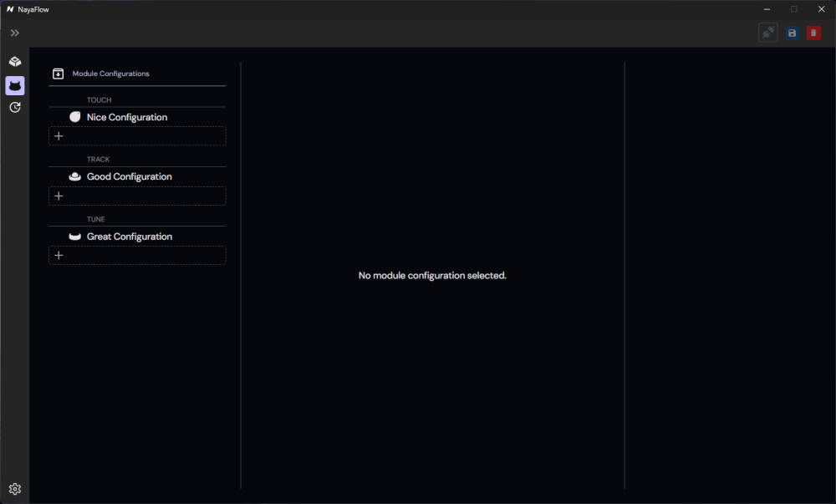Select Great Configuration under TUNE
The image size is (836, 504).
(130, 237)
